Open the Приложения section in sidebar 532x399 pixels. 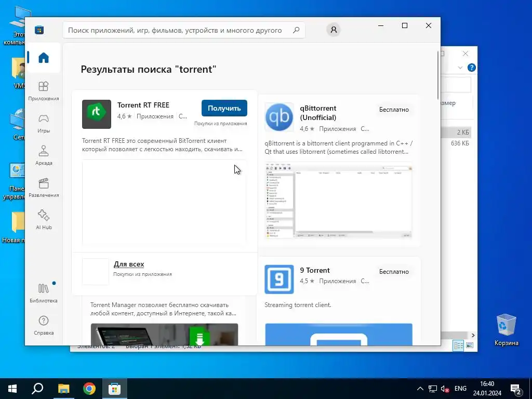click(x=44, y=91)
